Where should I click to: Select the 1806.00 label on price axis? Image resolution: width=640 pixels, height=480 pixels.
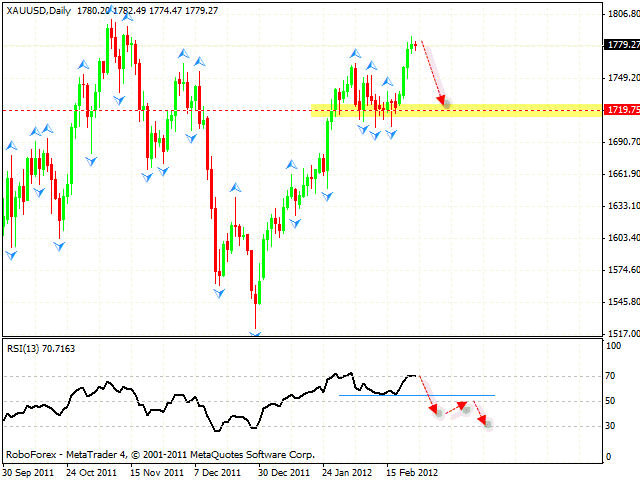tap(622, 14)
